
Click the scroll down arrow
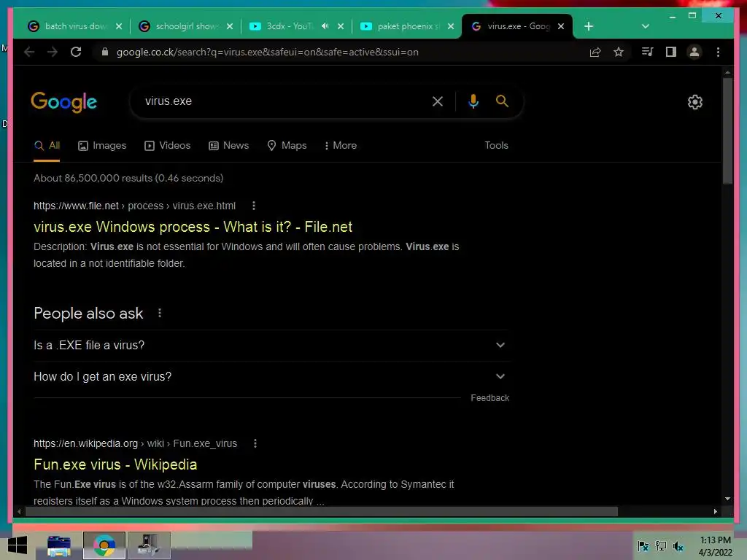pos(727,499)
